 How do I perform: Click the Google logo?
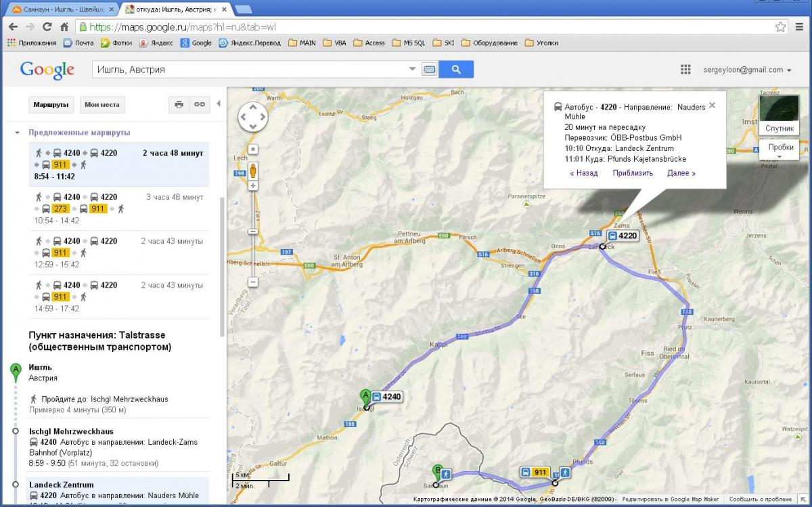tap(47, 70)
